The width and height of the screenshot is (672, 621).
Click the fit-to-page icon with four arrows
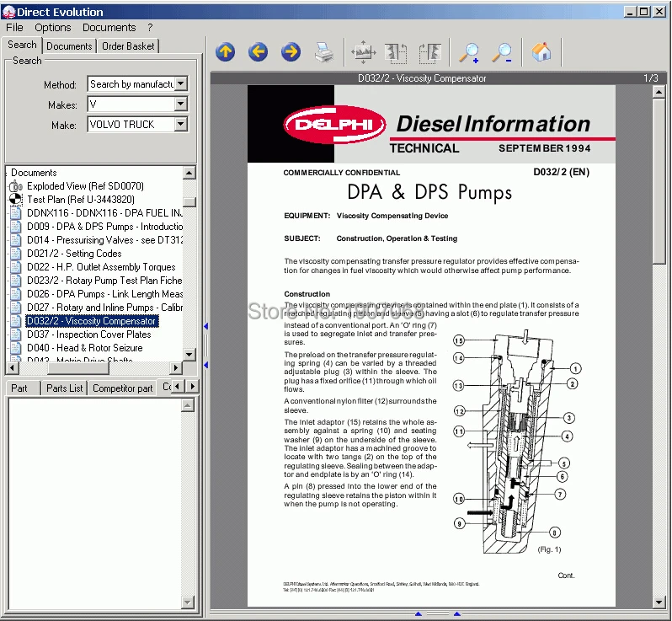[364, 52]
